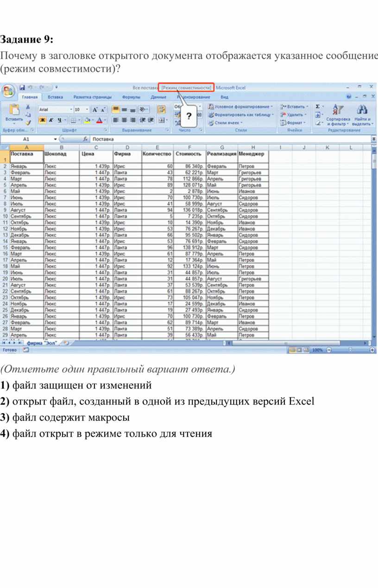378x588 pixels.
Task: Apply fill color with the paint bucket
Action: (x=87, y=120)
